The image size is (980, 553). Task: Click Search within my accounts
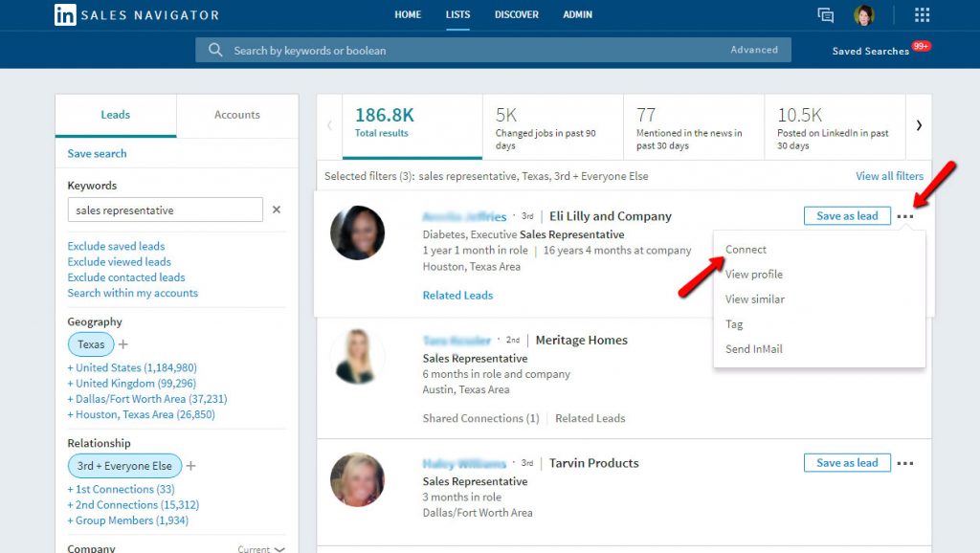coord(132,293)
